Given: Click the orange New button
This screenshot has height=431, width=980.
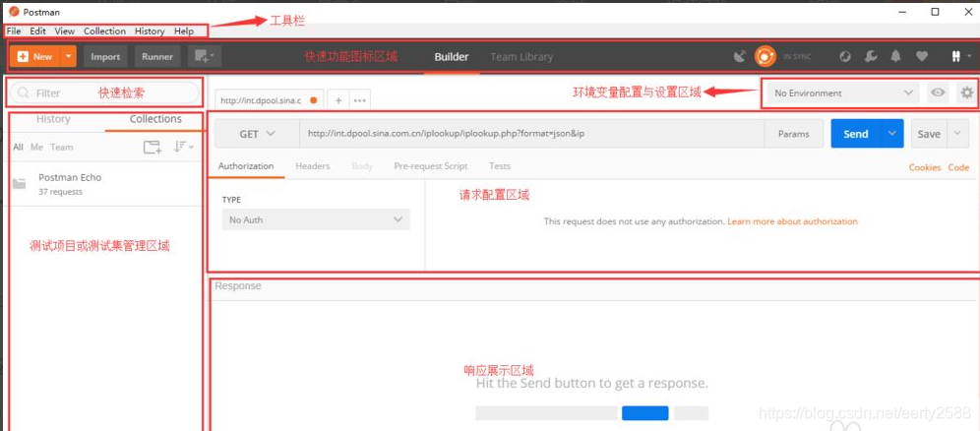Looking at the screenshot, I should point(35,56).
